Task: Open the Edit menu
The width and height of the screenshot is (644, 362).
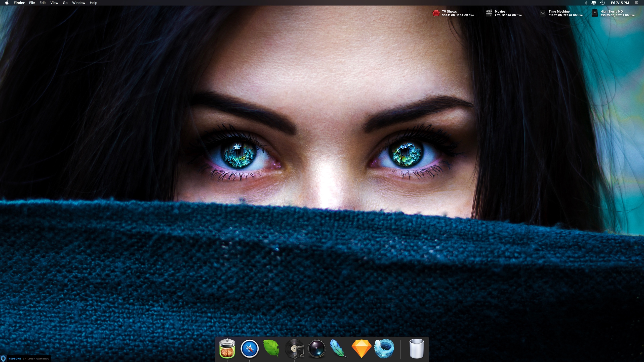Action: coord(43,3)
